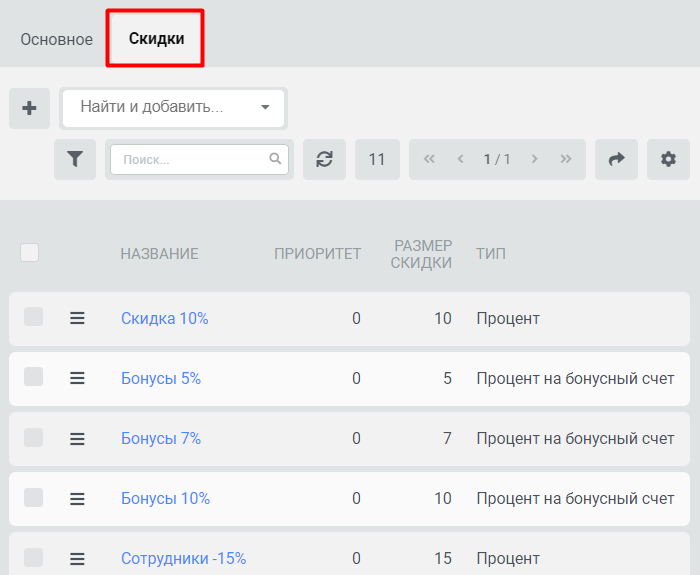Screen dimensions: 700x575
Task: Click type cell in Бонусы 7% row
Action: coord(575,438)
